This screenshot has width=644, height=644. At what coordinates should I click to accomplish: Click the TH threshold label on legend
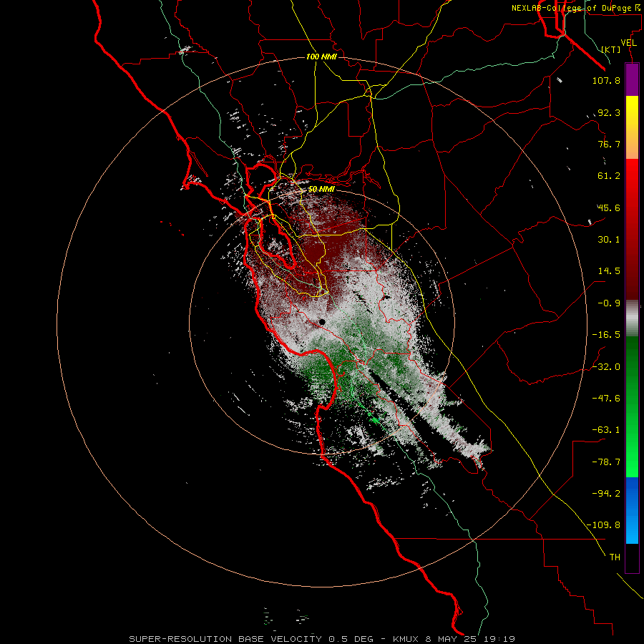click(615, 557)
